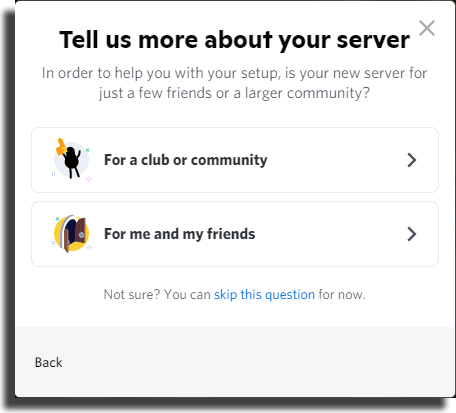The width and height of the screenshot is (456, 413).
Task: Go back with the Back button
Action: pyautogui.click(x=49, y=362)
